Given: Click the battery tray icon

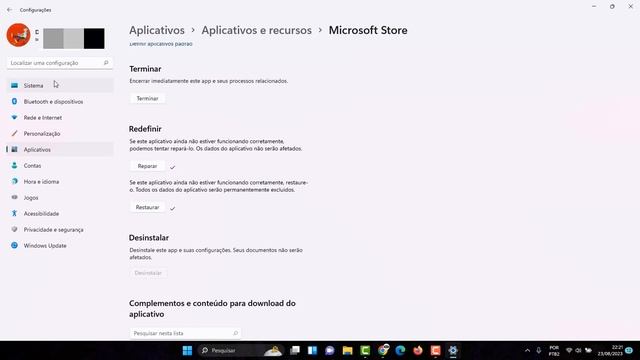Looking at the screenshot, I should click(588, 351).
